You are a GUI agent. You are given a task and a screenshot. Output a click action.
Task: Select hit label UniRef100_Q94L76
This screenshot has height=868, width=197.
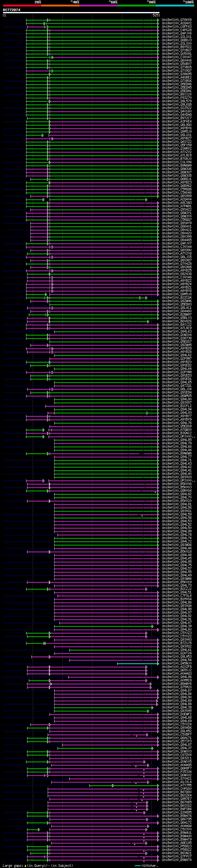pos(176,423)
